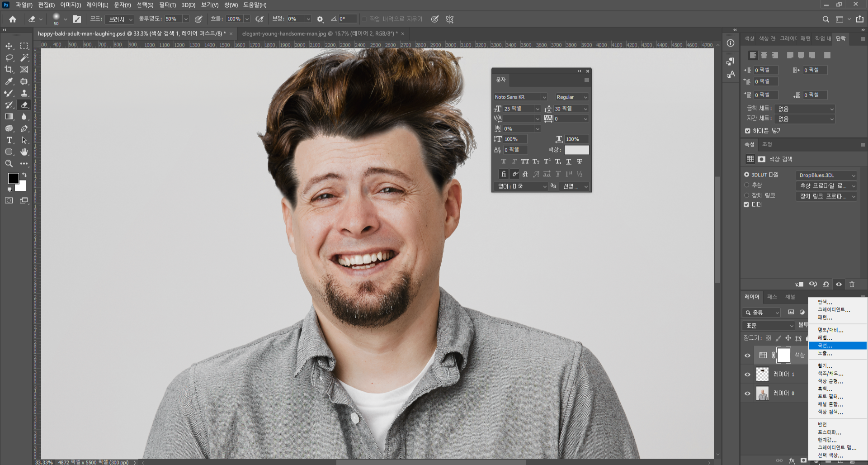Toggle visibility of 레이어 1
The width and height of the screenshot is (868, 465).
(747, 374)
